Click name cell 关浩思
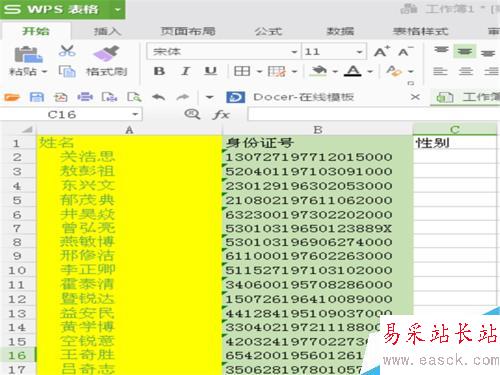The width and height of the screenshot is (500, 375). tap(129, 157)
